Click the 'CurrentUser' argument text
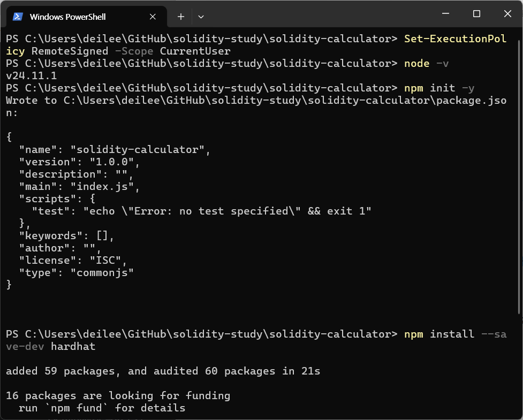 tap(195, 51)
